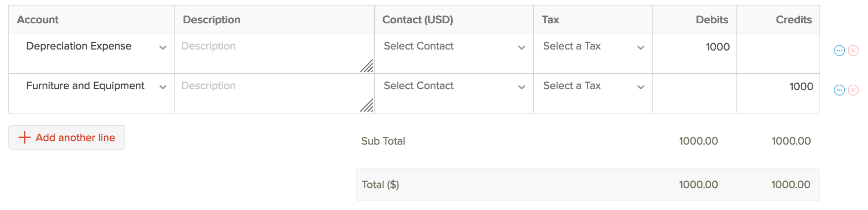Image resolution: width=868 pixels, height=210 pixels.
Task: Open Select a Tax dropdown in first row
Action: pyautogui.click(x=641, y=48)
